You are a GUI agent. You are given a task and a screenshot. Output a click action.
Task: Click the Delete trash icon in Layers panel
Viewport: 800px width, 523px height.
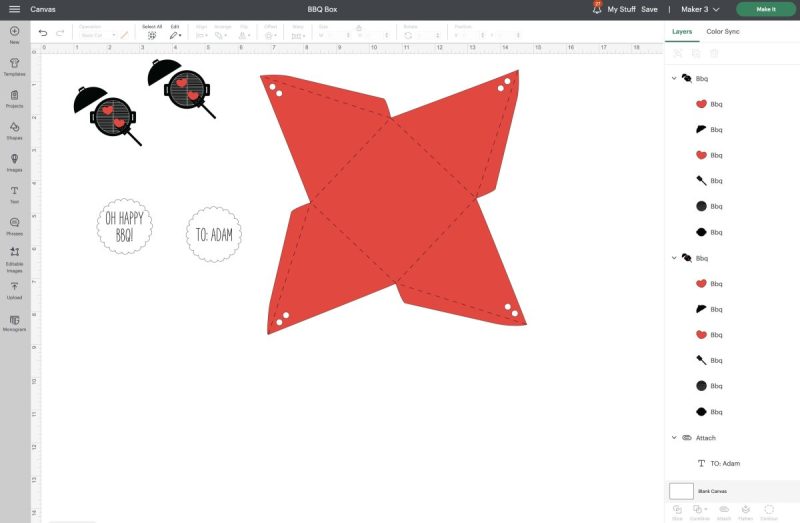714,53
